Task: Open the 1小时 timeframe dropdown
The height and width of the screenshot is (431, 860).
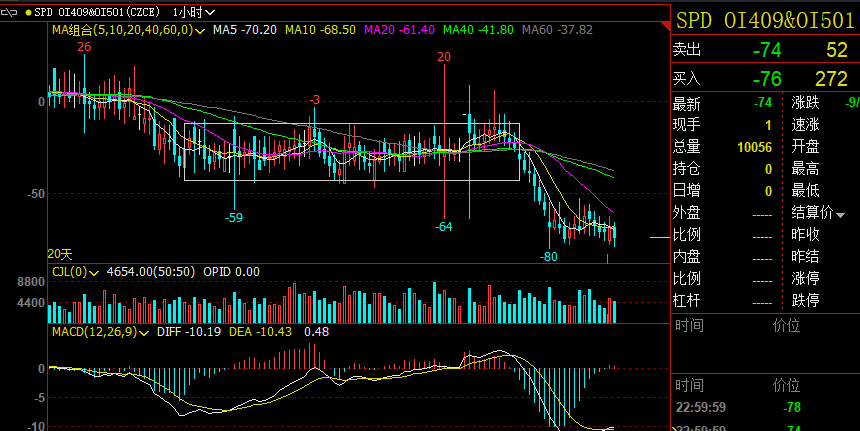Action: point(191,12)
